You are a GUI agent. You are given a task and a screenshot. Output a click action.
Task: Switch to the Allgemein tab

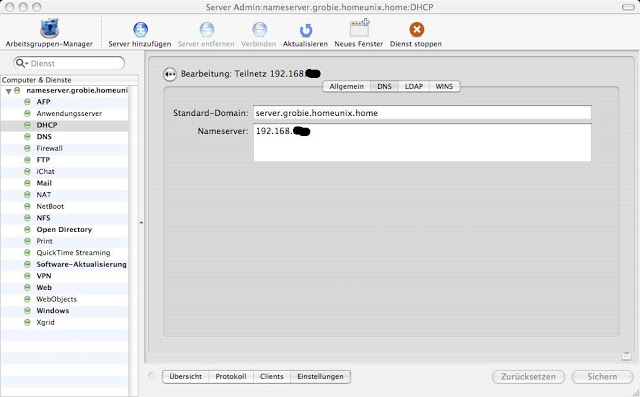pyautogui.click(x=347, y=86)
